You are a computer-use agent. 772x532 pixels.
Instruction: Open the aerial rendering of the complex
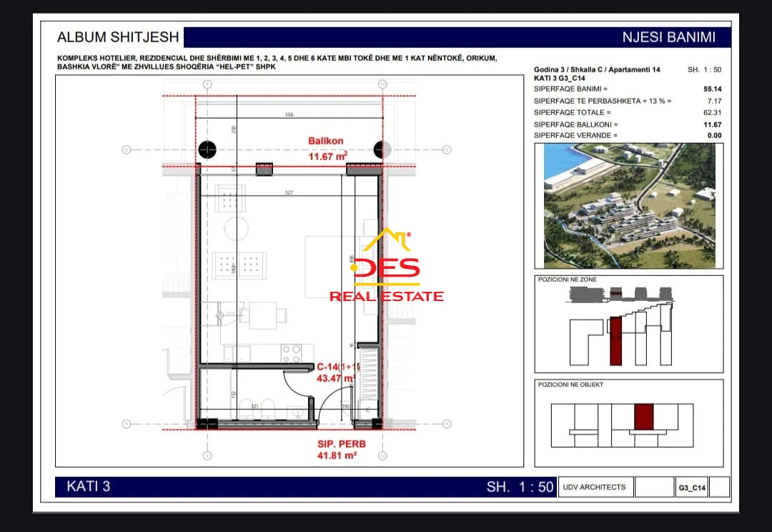click(629, 206)
